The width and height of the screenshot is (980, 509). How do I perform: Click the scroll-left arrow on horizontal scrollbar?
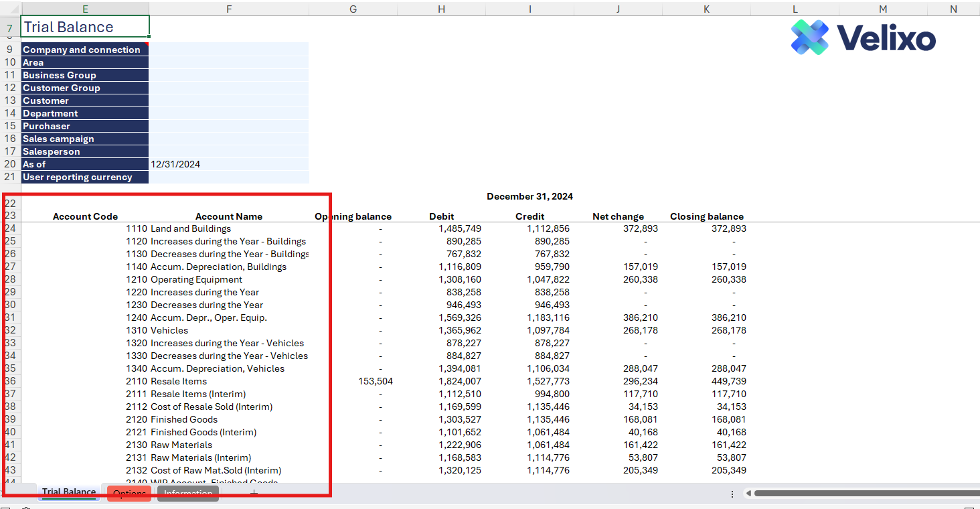pos(748,494)
